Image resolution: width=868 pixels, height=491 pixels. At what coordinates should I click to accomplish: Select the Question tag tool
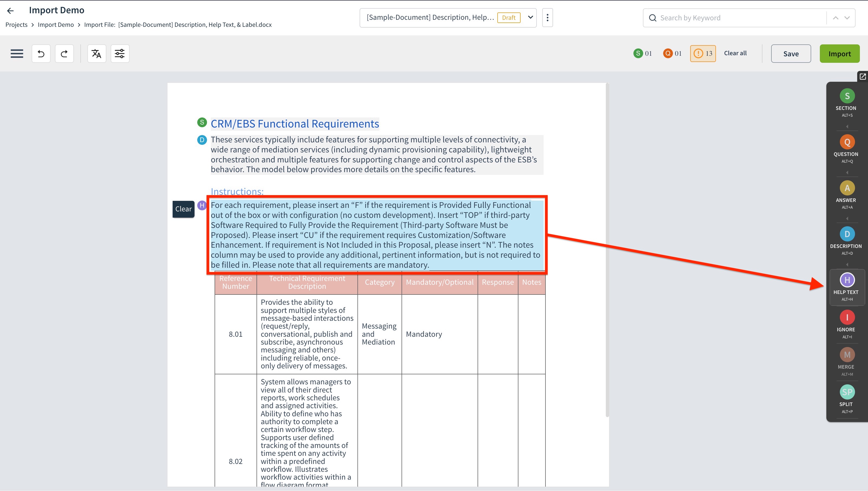[847, 149]
